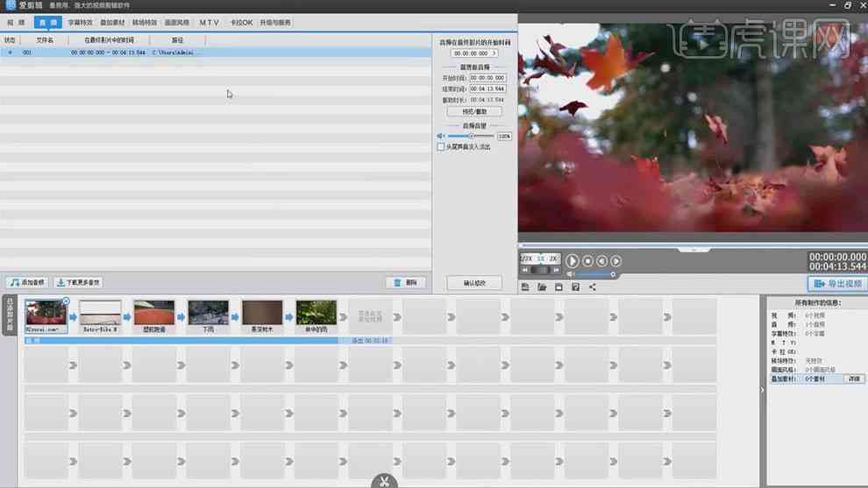868x488 pixels.
Task: Click the fast-forward arrow below speed buttons
Action: [x=556, y=270]
